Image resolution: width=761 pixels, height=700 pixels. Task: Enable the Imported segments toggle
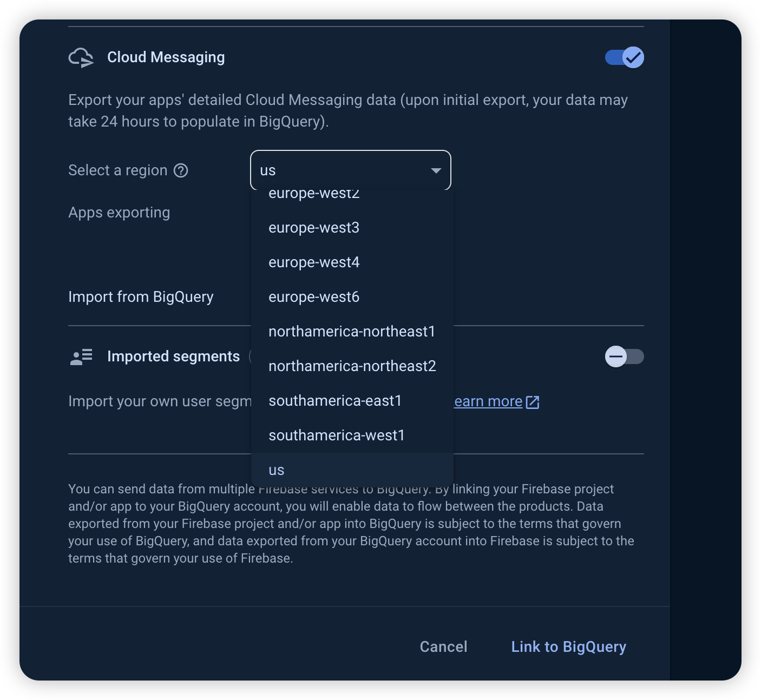click(625, 356)
